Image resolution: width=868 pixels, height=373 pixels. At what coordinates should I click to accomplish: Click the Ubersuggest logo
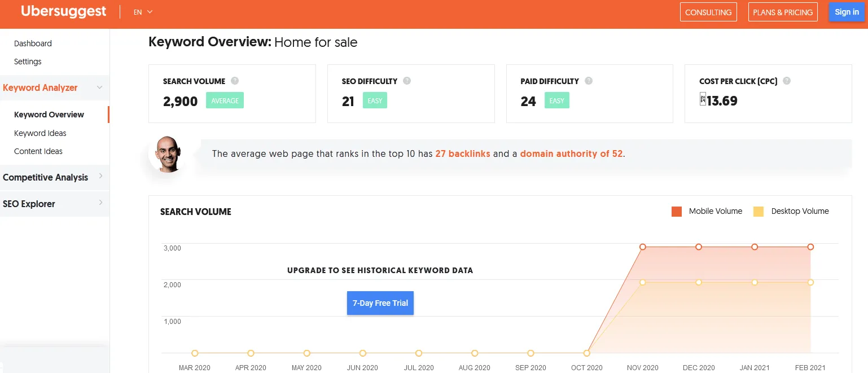[63, 12]
